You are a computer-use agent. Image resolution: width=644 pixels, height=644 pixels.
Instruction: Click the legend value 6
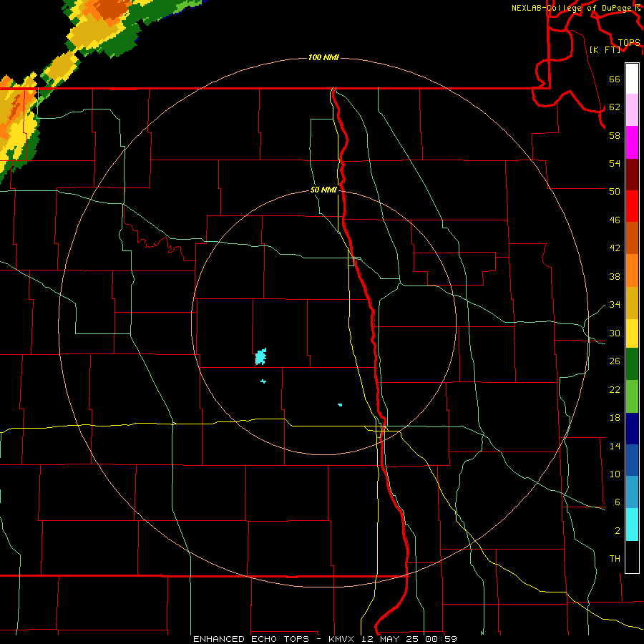tap(618, 502)
